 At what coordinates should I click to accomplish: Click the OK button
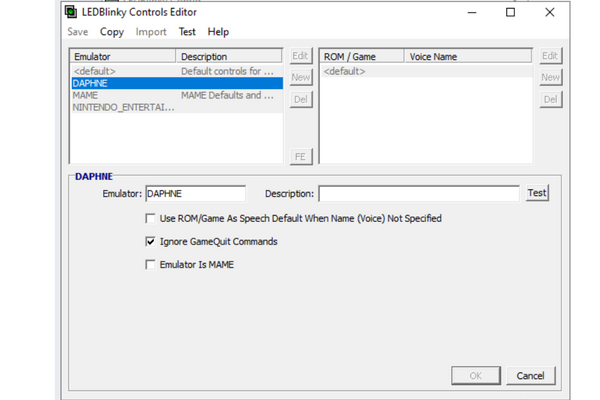coord(476,376)
